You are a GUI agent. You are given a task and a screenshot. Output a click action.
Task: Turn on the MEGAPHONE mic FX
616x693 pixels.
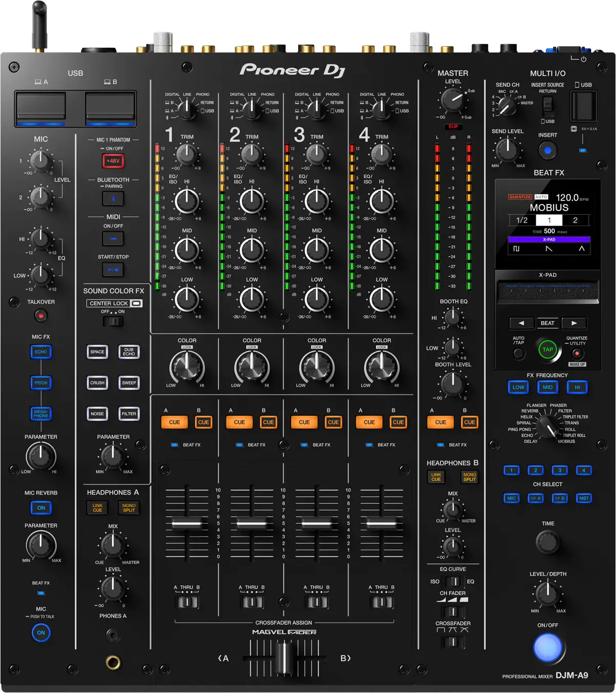[x=41, y=414]
